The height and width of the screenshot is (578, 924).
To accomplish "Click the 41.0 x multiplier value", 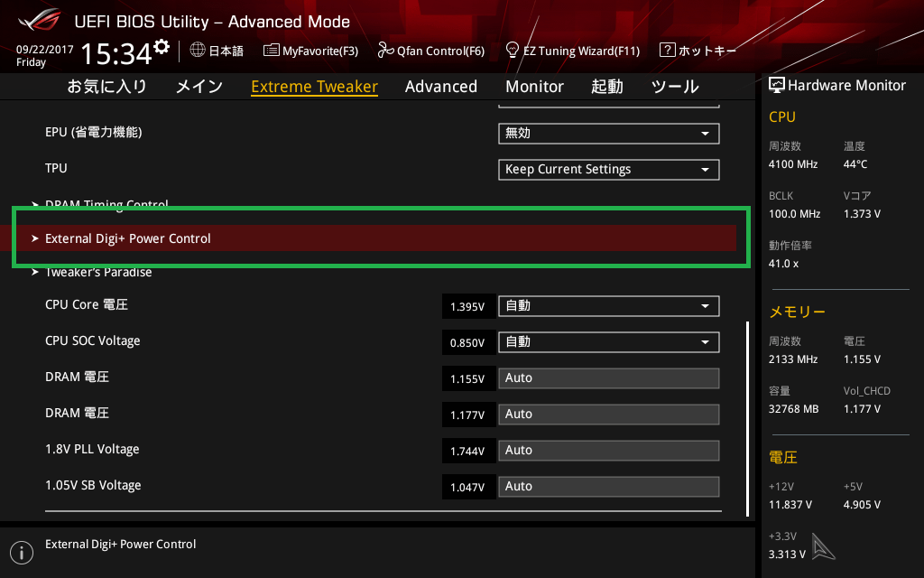I will point(784,264).
